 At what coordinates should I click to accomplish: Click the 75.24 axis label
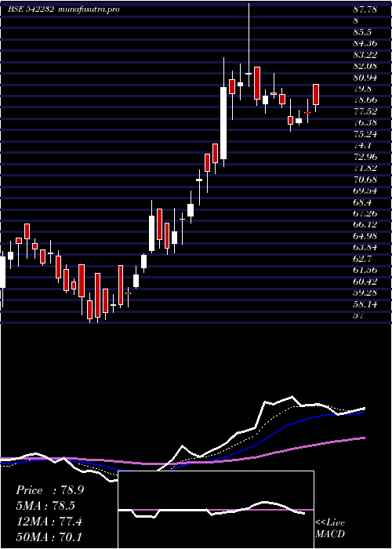365,134
